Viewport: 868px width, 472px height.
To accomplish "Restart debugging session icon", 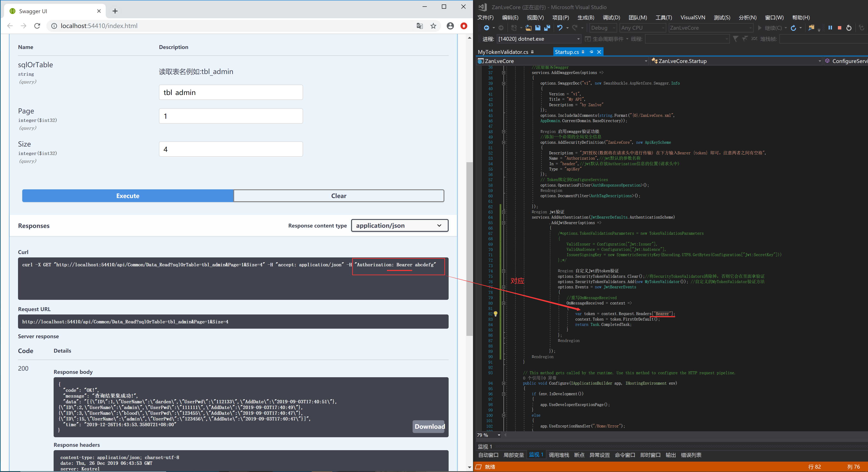I will (849, 28).
